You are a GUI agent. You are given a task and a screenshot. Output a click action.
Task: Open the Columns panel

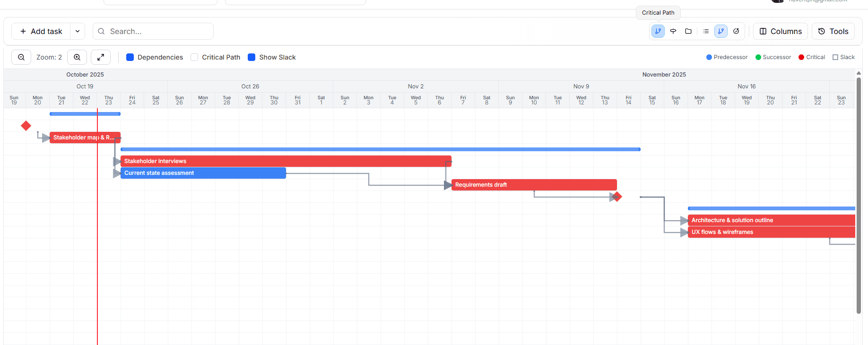pyautogui.click(x=781, y=31)
